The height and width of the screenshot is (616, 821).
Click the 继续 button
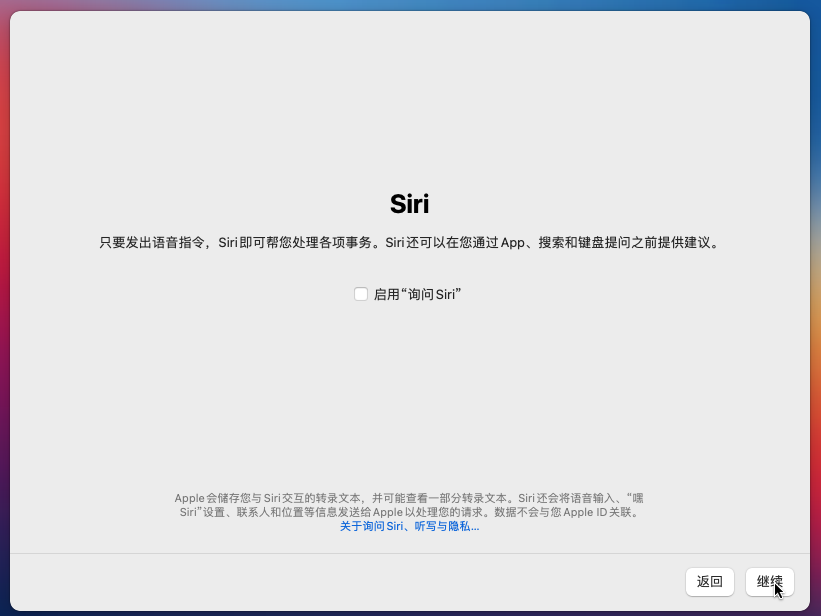click(770, 581)
